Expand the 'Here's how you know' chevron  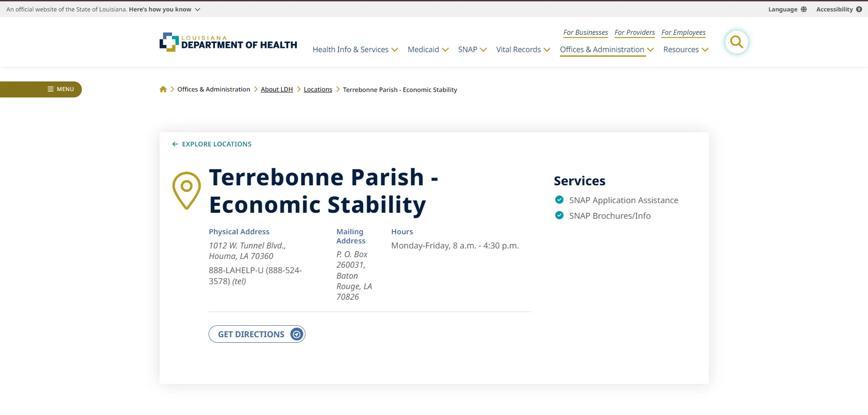point(198,10)
